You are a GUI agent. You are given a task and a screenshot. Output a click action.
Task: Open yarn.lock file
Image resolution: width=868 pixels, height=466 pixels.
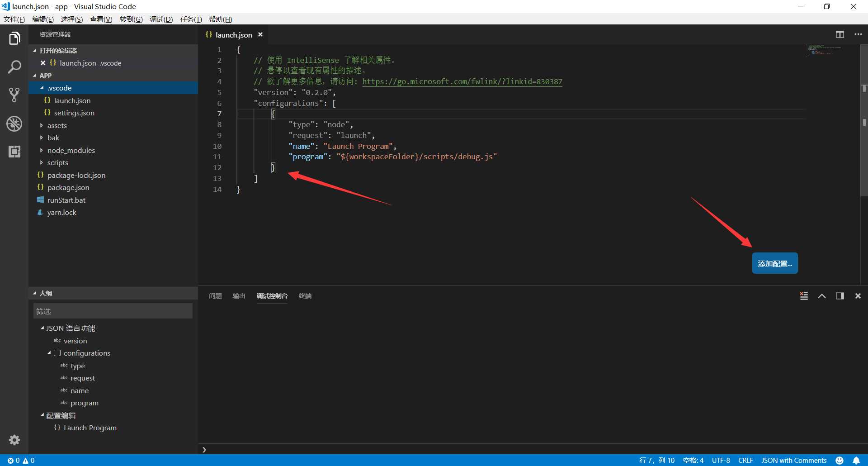[113, 212]
